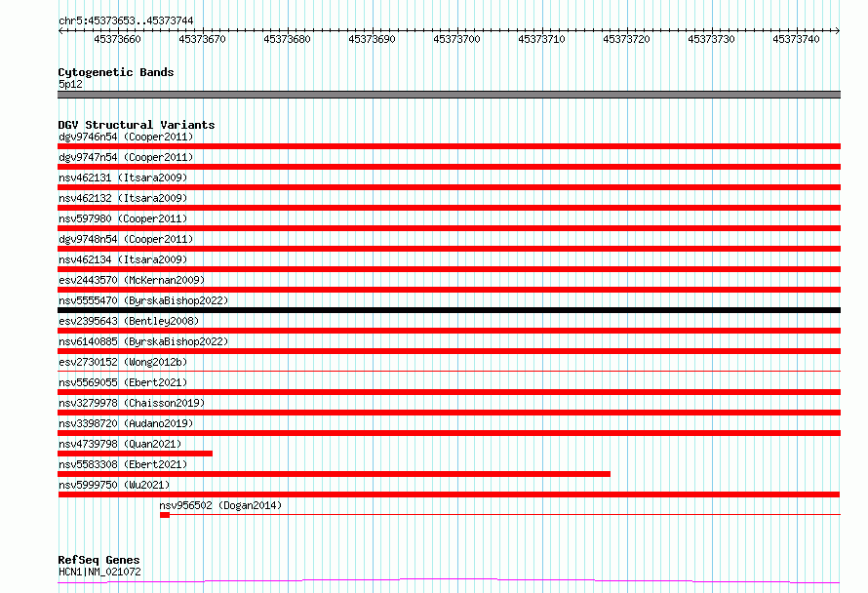Image resolution: width=868 pixels, height=593 pixels.
Task: Click the dgv9747n54 (Cooper2011) variant label
Action: pyautogui.click(x=126, y=157)
